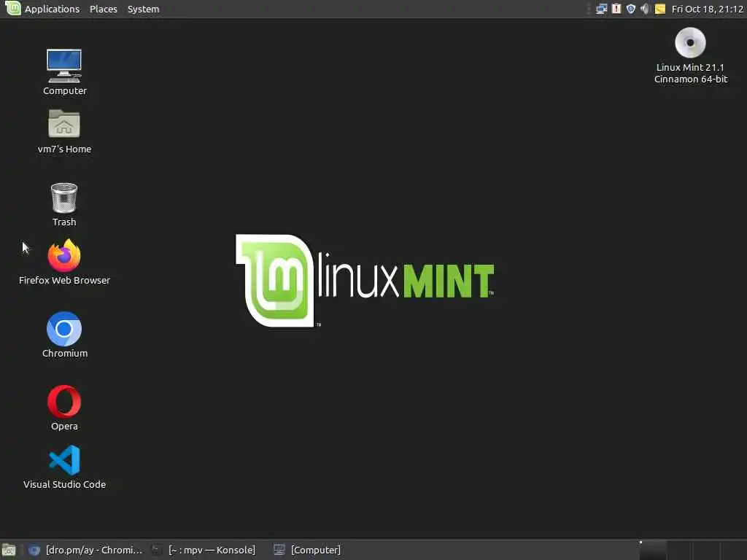
Task: Open the yellow sticky notes tray icon
Action: click(x=659, y=9)
